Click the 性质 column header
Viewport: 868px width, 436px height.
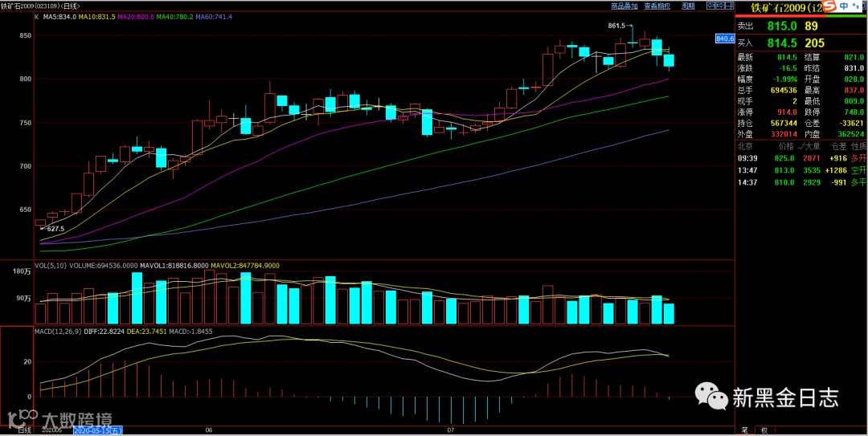(x=858, y=147)
